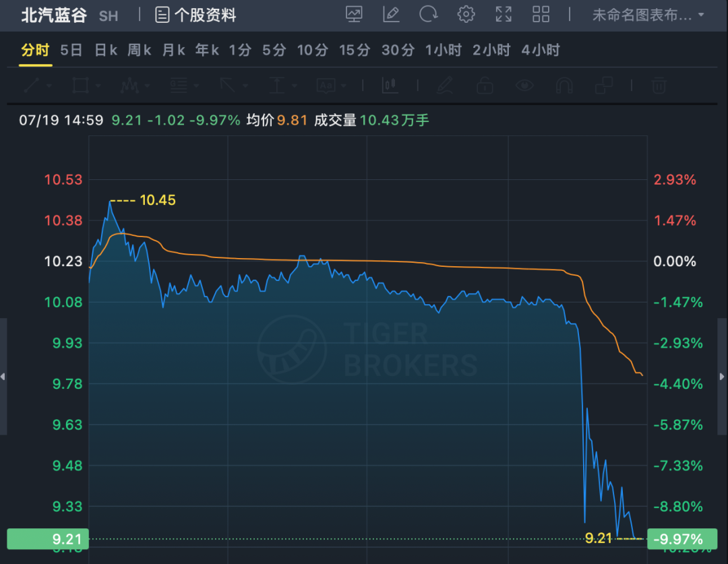Open chart settings gear icon
This screenshot has width=728, height=564.
(x=466, y=14)
